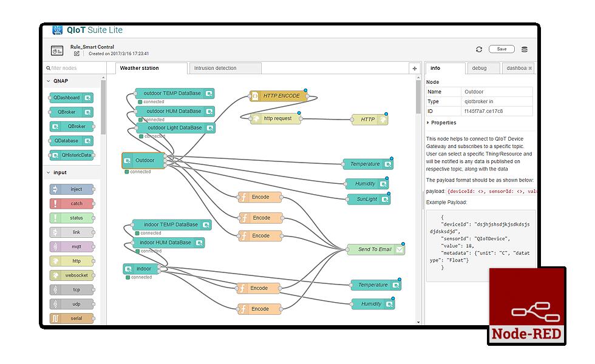Select the Send To Email node
The image size is (595, 364).
(x=376, y=249)
